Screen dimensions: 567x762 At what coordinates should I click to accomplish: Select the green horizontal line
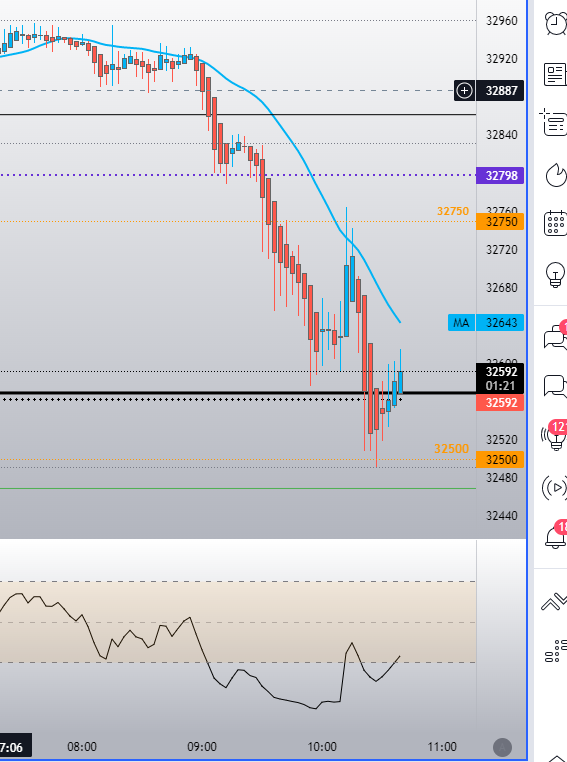tap(238, 488)
